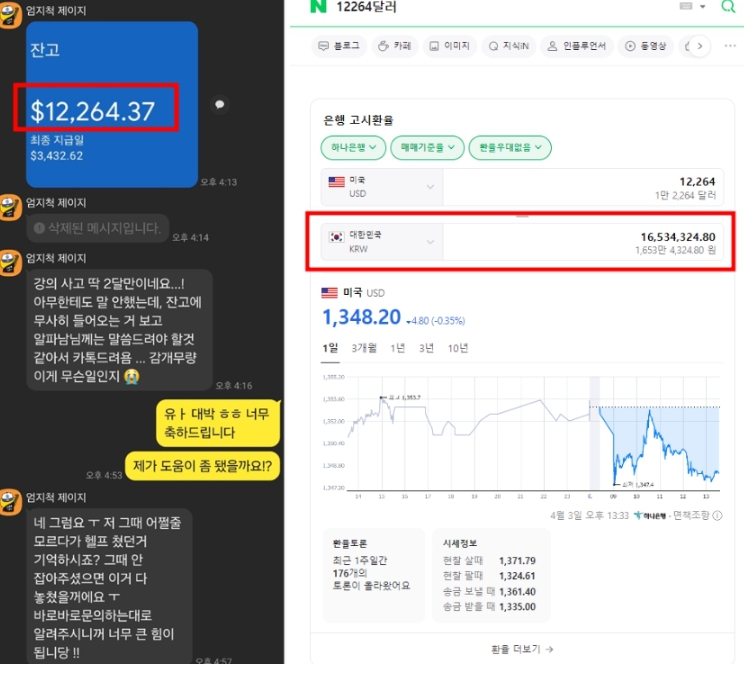Click the USA flag currency icon
The height and width of the screenshot is (675, 744).
336,182
